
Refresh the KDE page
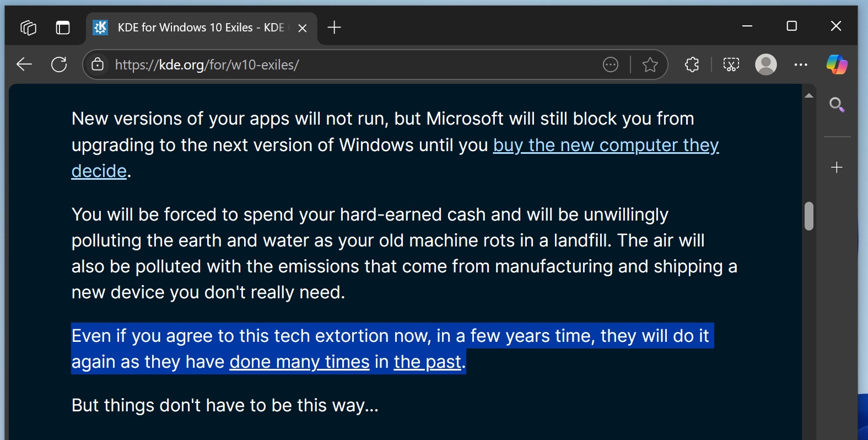click(59, 65)
